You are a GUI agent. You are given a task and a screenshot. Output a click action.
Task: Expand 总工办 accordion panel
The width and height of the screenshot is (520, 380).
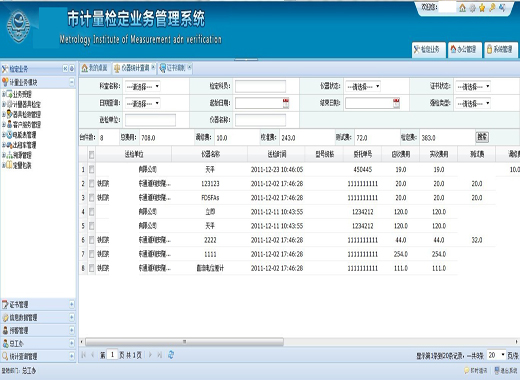click(72, 343)
